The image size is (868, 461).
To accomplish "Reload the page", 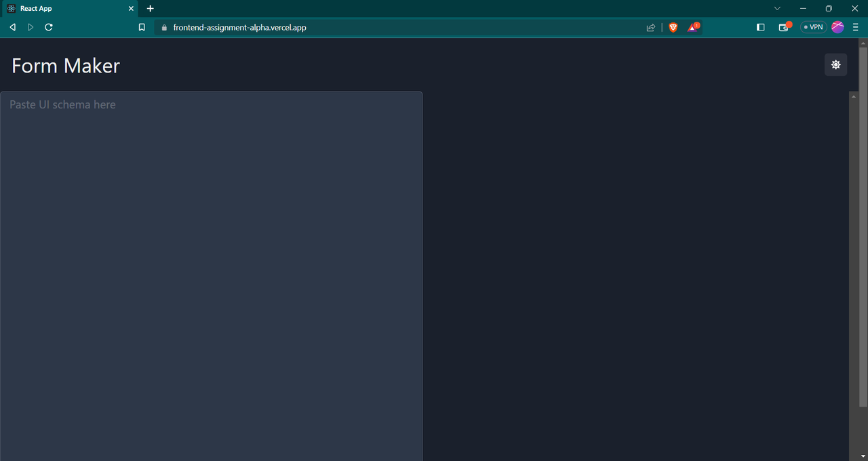I will click(x=49, y=27).
